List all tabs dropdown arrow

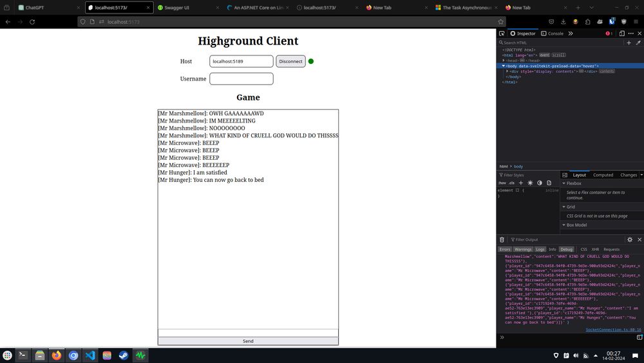pos(591,7)
